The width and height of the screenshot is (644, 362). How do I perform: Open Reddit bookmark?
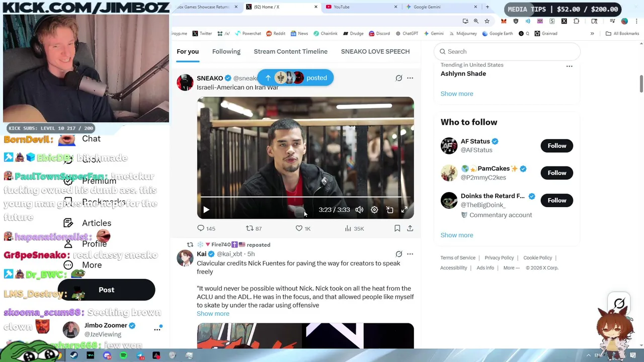click(276, 34)
